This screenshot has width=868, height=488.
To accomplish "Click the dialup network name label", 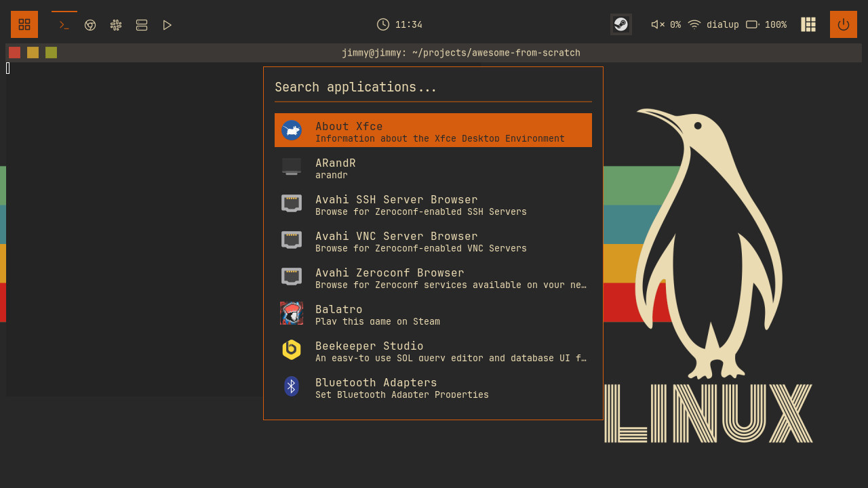I will click(723, 24).
